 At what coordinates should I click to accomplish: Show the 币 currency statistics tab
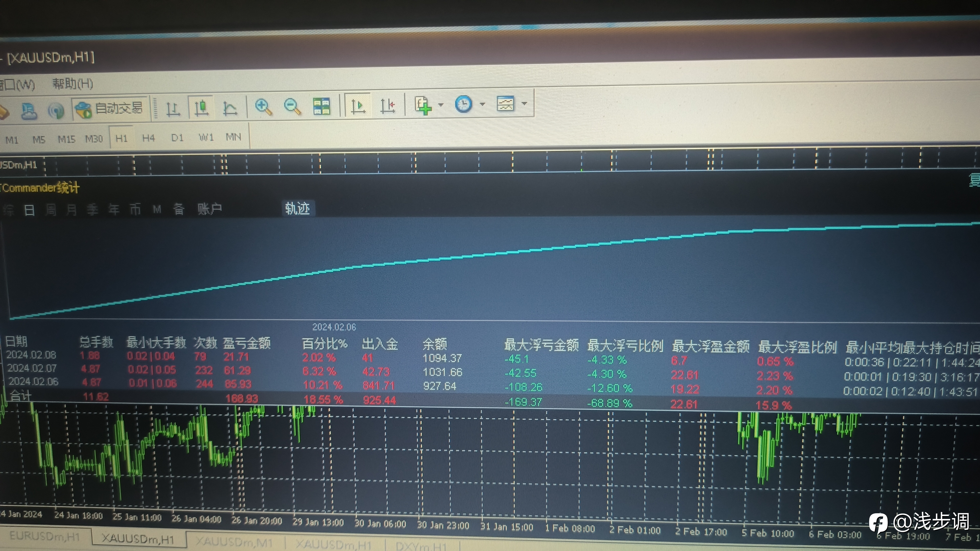tap(135, 209)
